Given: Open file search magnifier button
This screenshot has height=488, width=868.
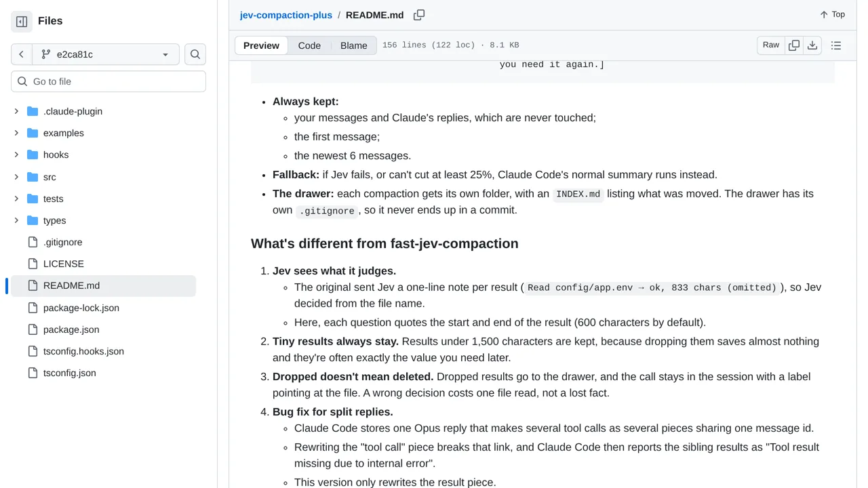Looking at the screenshot, I should (x=195, y=54).
